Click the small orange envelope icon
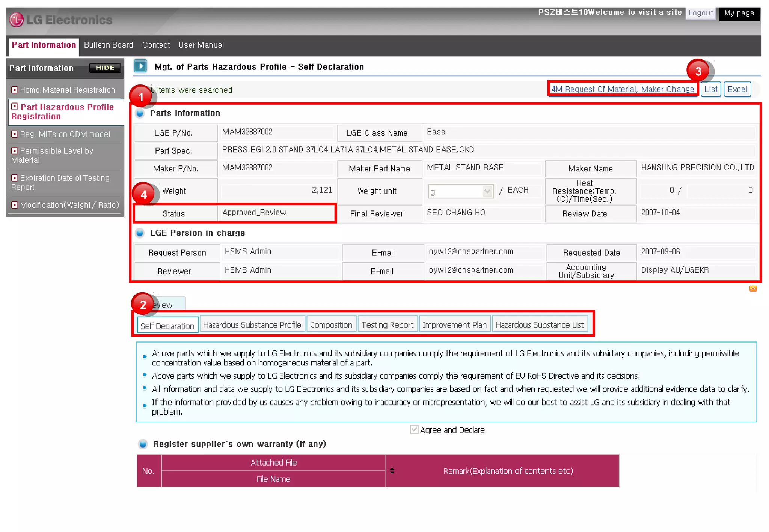 (x=753, y=289)
